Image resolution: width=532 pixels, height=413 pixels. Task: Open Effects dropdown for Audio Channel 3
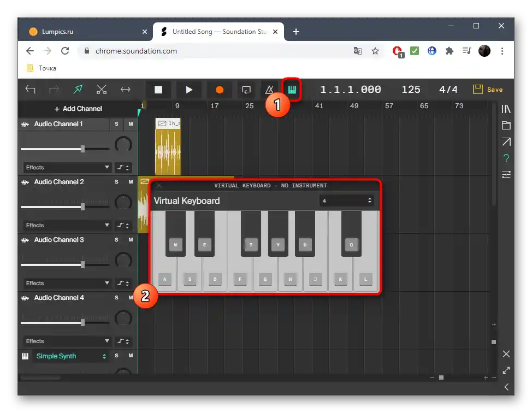[x=67, y=284]
